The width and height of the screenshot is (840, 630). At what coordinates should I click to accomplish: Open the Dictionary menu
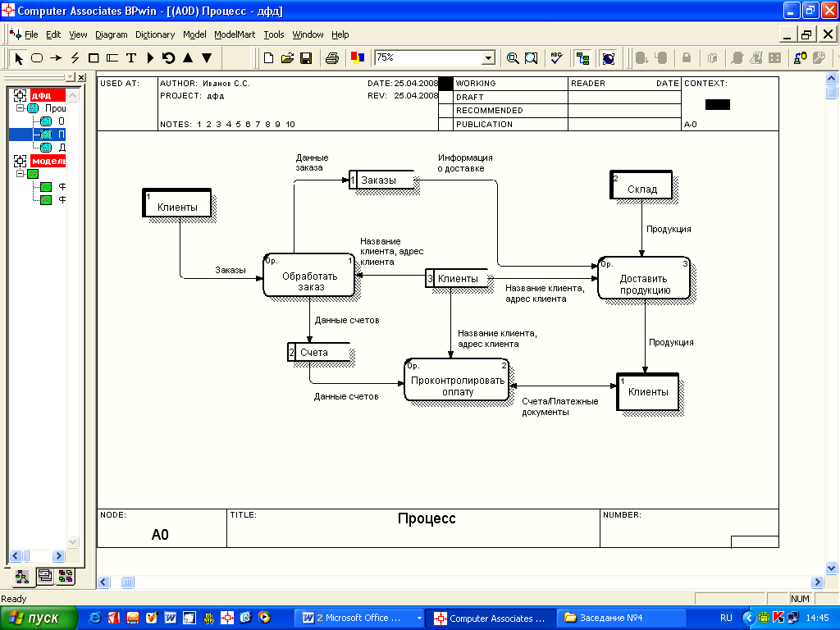pos(155,34)
